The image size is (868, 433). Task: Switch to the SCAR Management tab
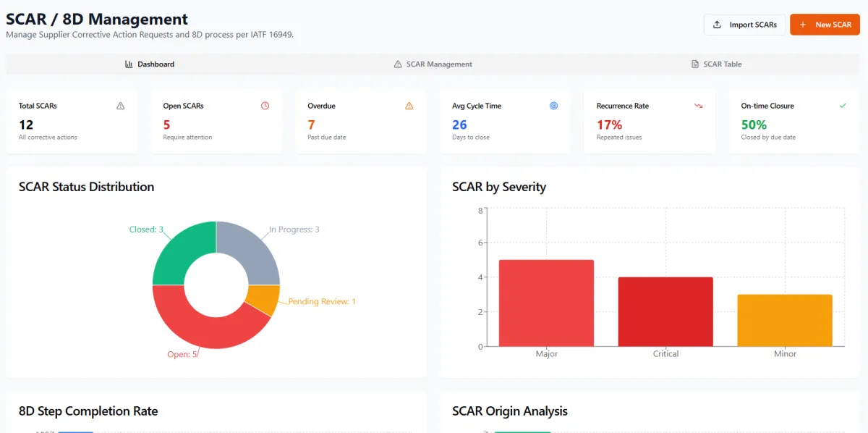tap(433, 64)
